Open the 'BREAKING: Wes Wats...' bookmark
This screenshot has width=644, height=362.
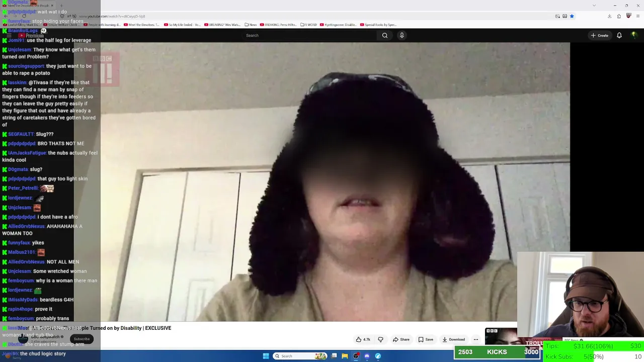pyautogui.click(x=222, y=25)
